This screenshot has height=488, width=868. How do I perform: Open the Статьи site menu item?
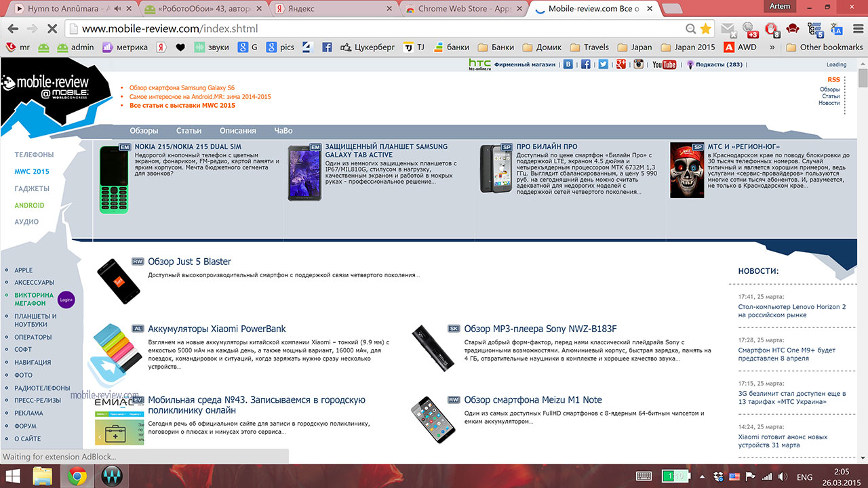point(189,131)
